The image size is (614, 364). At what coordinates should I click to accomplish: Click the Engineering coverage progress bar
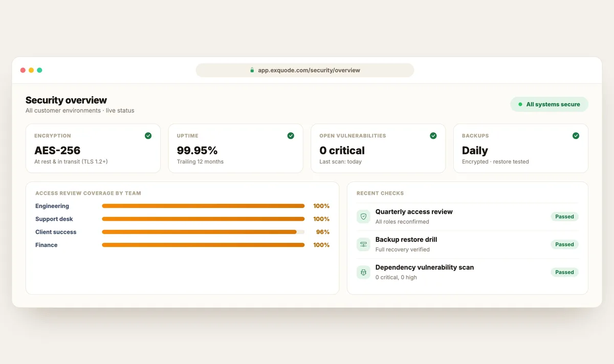coord(203,206)
